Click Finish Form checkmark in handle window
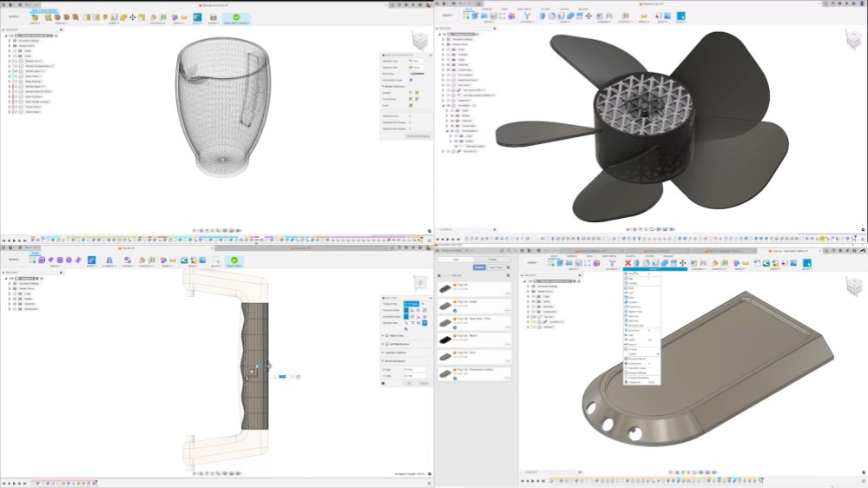The height and width of the screenshot is (488, 868). [x=234, y=260]
